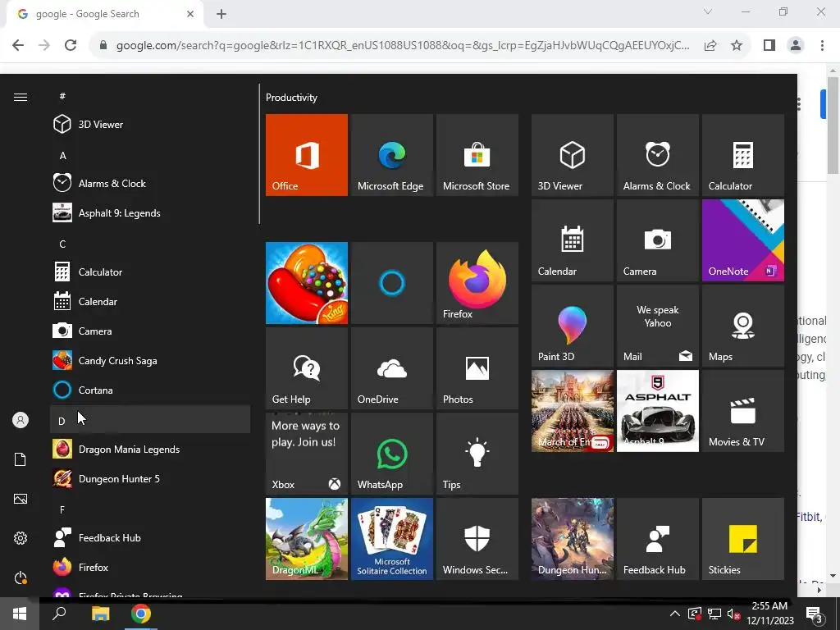Open the Get Help tile

[x=307, y=368]
